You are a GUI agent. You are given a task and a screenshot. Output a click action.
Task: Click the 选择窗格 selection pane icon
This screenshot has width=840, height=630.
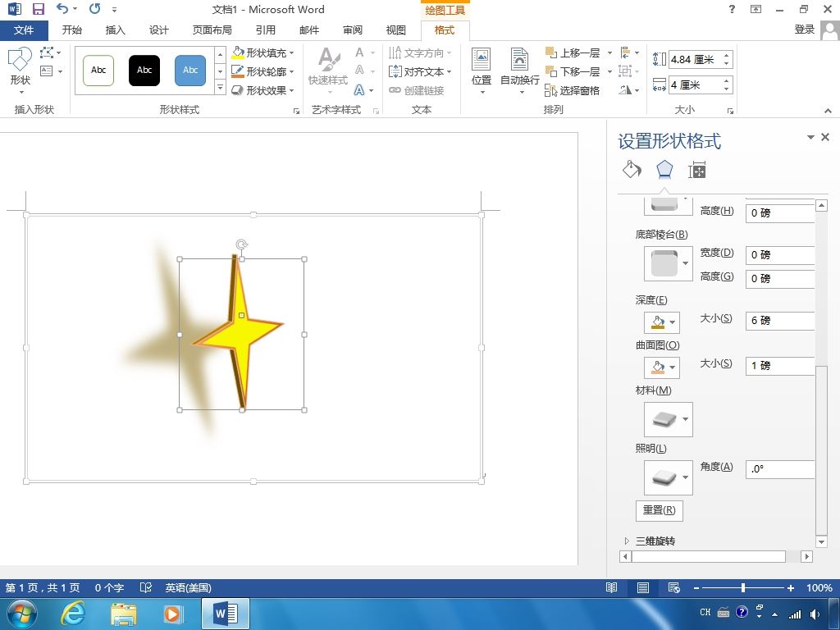pyautogui.click(x=552, y=90)
